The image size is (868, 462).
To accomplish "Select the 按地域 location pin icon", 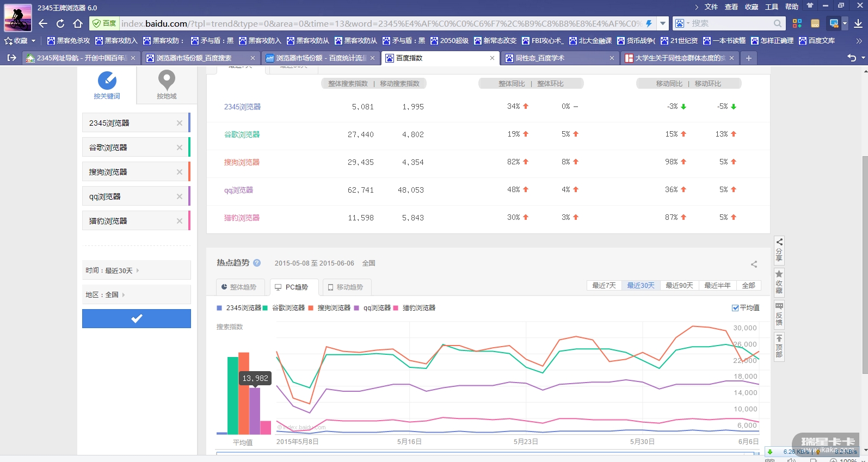I will tap(167, 80).
